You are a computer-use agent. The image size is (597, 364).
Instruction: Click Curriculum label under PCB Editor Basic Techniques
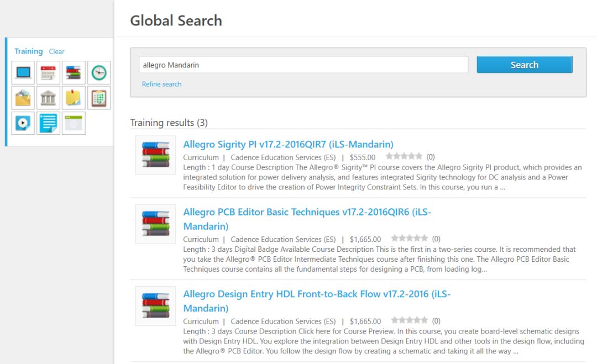[x=201, y=239]
